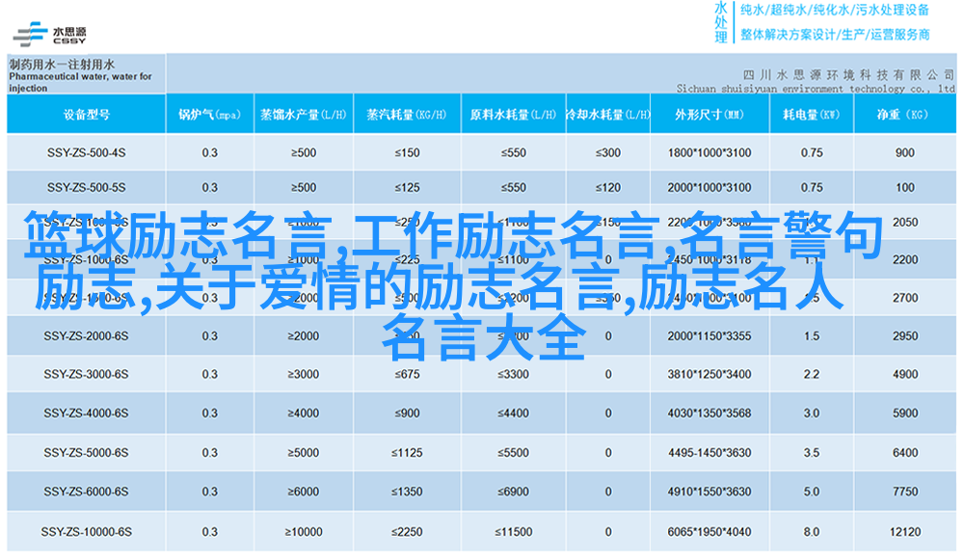Click the 3.0 power consumption cell
Viewport: 964px width, 560px height.
point(812,413)
